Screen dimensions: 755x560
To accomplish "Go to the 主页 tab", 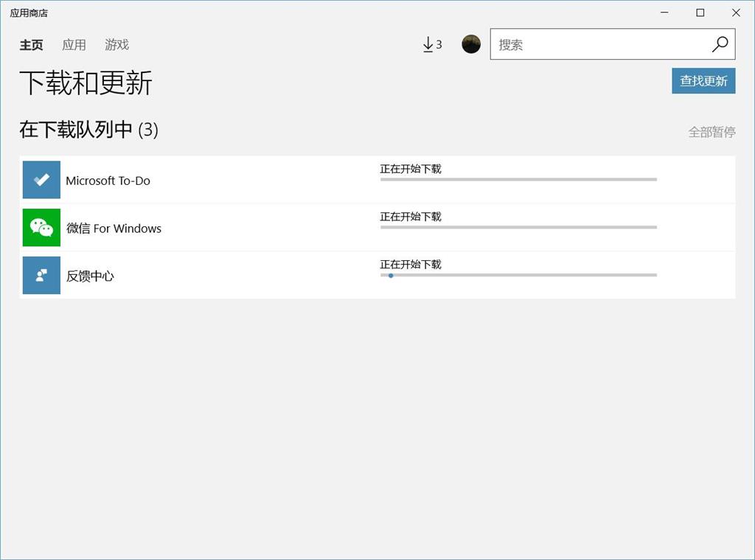I will [x=31, y=45].
